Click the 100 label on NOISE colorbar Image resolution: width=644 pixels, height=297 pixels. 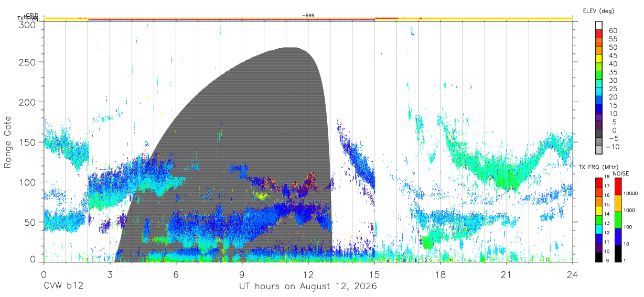[x=628, y=227]
